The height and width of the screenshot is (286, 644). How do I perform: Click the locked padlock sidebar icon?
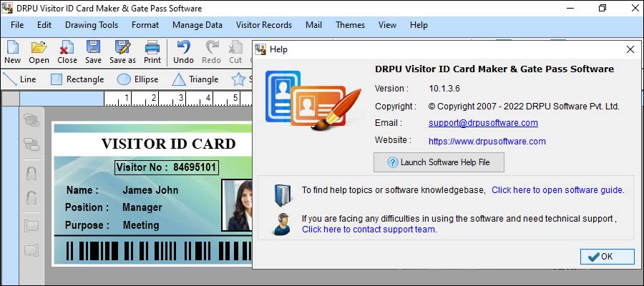tap(31, 173)
